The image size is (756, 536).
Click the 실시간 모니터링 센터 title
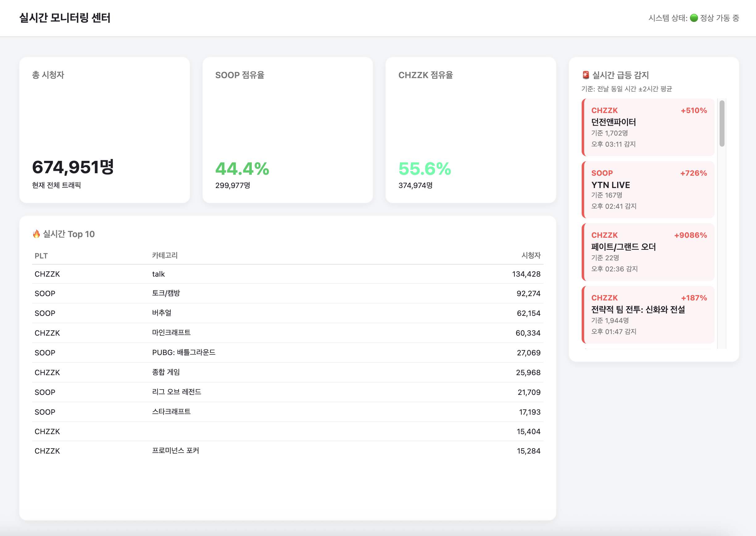click(65, 18)
